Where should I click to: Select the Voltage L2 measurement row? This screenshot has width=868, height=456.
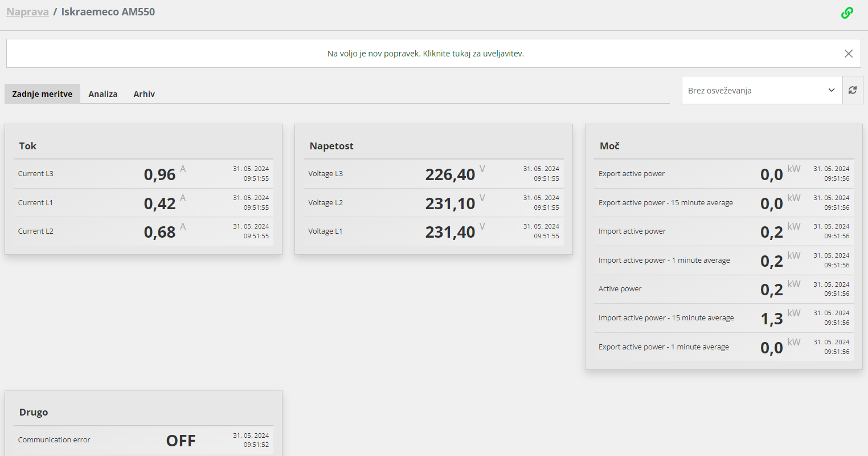pyautogui.click(x=434, y=203)
